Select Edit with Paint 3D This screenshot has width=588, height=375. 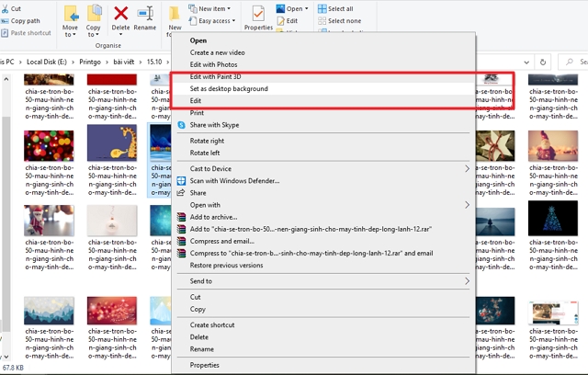[220, 77]
